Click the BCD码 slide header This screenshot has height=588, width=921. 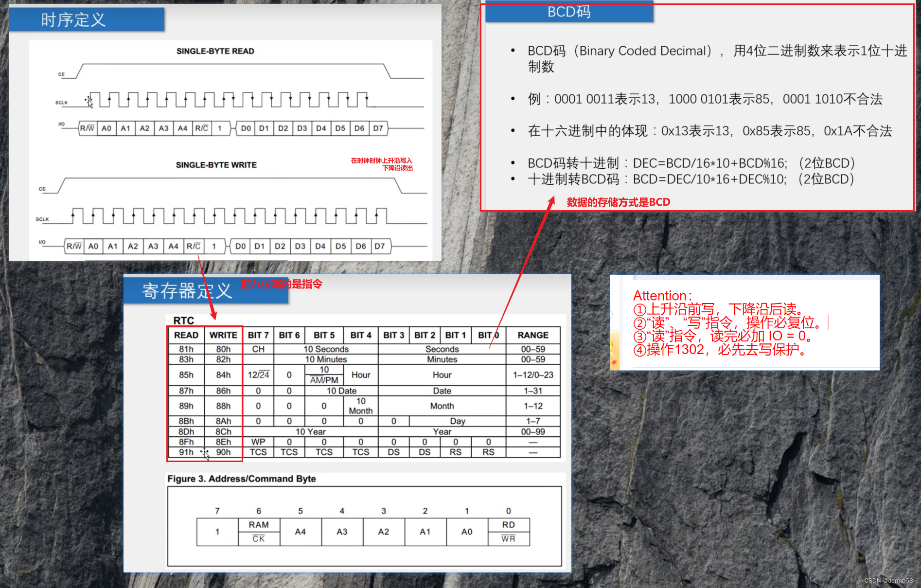click(x=568, y=12)
